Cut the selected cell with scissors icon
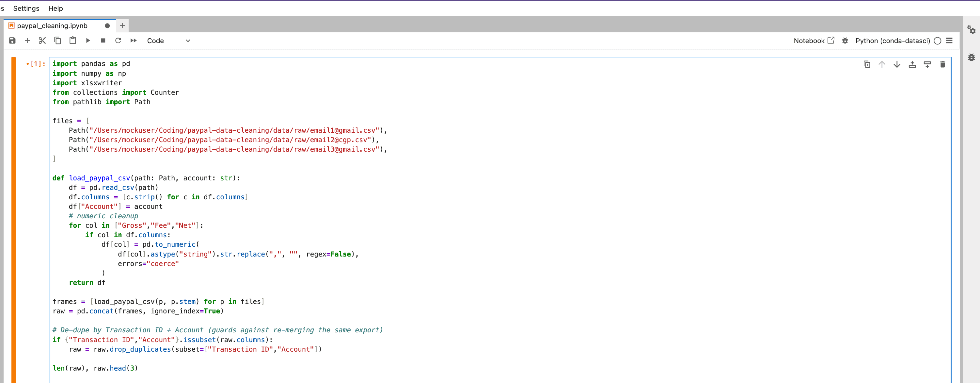This screenshot has height=383, width=980. [42, 40]
